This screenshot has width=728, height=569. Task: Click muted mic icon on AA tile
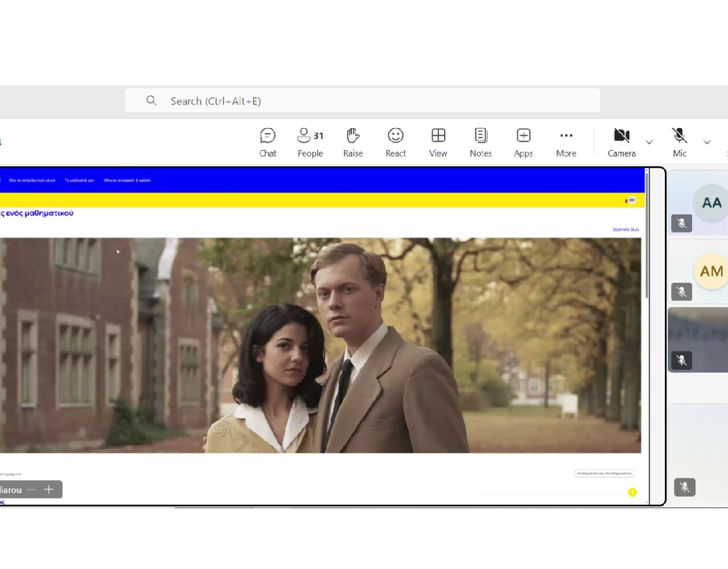681,223
